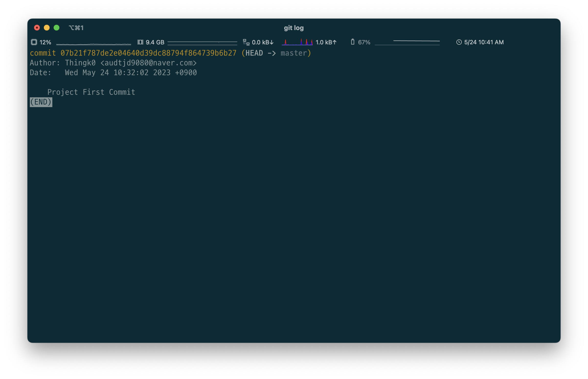The image size is (588, 379).
Task: Click the 67% battery level text
Action: pos(364,42)
